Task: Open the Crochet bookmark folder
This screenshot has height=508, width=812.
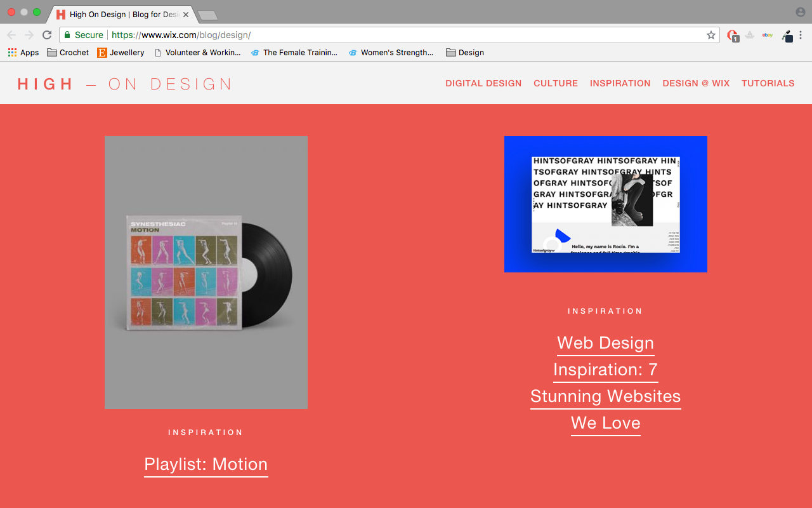Action: pos(68,53)
